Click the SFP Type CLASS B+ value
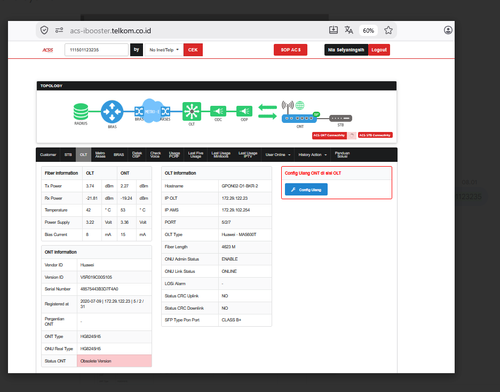500x392 pixels. (231, 320)
